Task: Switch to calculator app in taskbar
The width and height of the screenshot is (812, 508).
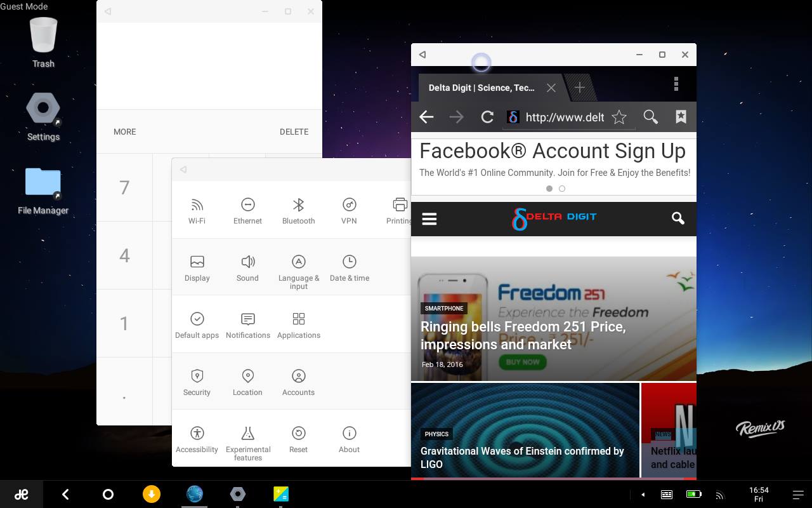Action: click(x=281, y=494)
